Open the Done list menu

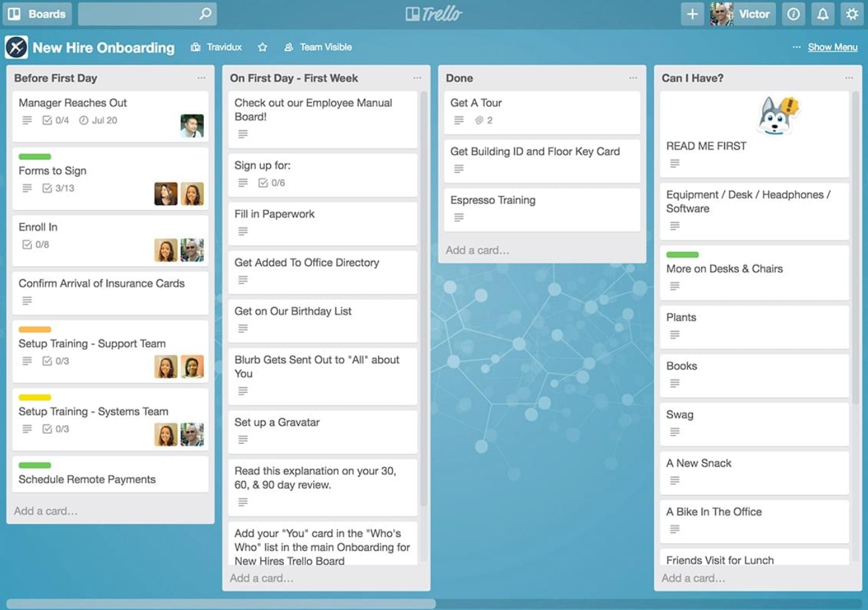[x=633, y=78]
